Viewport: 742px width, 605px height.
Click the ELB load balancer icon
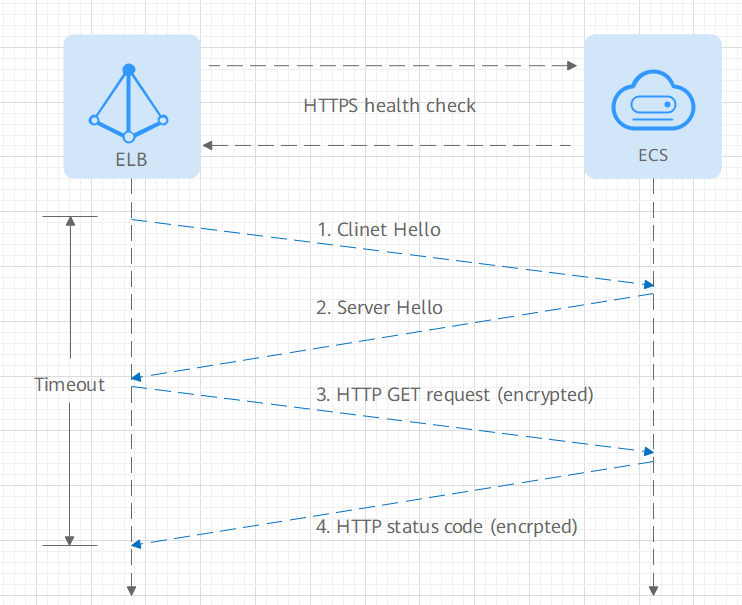point(129,103)
